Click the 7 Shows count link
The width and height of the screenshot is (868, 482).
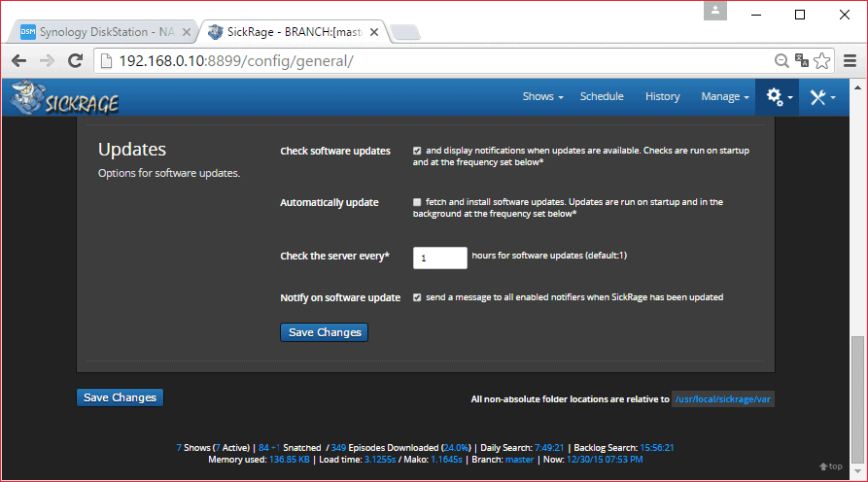(x=179, y=448)
